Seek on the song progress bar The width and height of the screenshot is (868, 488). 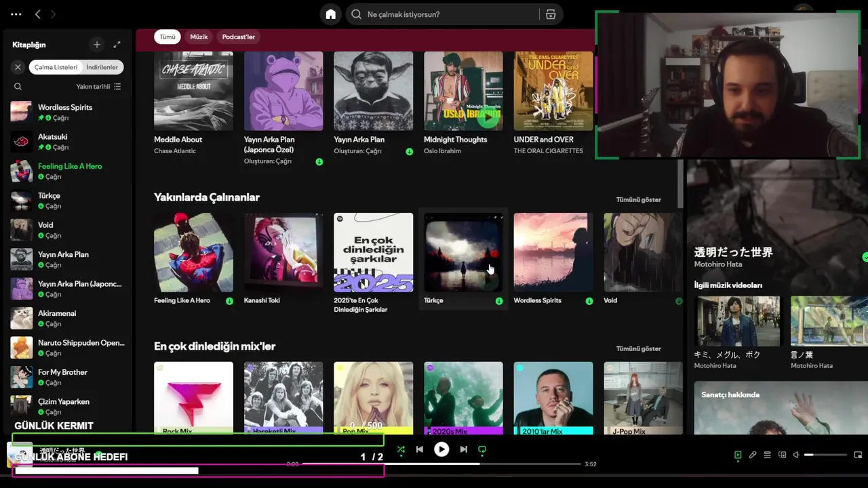pyautogui.click(x=441, y=464)
